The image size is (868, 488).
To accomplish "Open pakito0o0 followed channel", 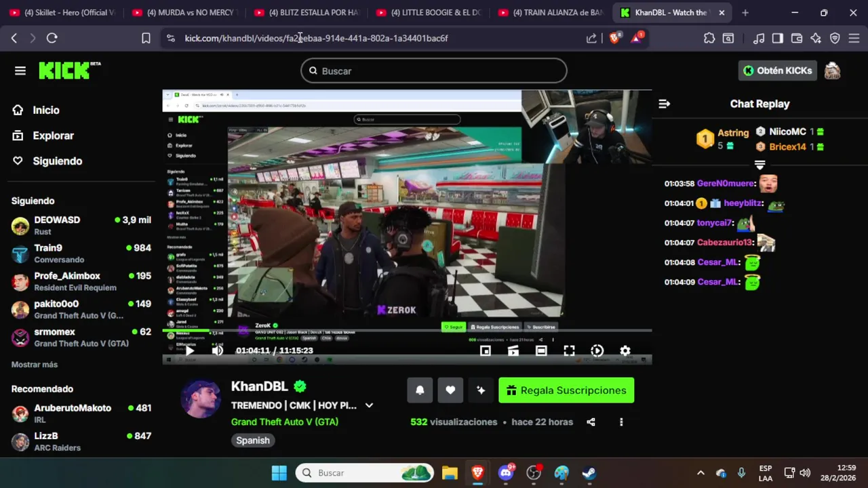I will [x=81, y=309].
